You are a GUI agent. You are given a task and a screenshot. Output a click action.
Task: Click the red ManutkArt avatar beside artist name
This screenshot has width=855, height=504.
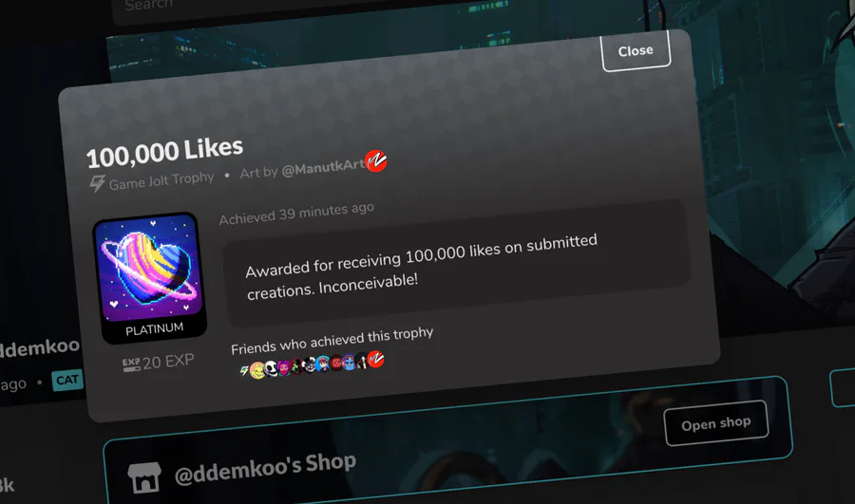[375, 160]
